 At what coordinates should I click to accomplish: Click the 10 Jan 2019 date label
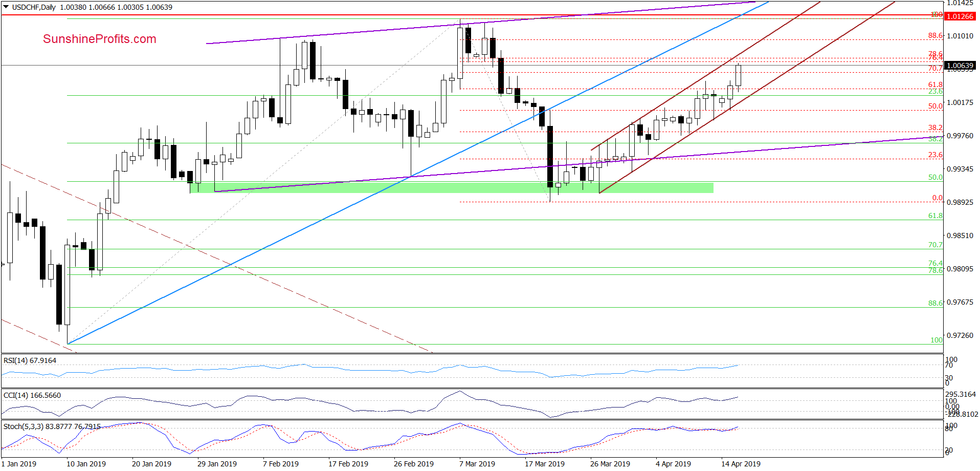86,464
